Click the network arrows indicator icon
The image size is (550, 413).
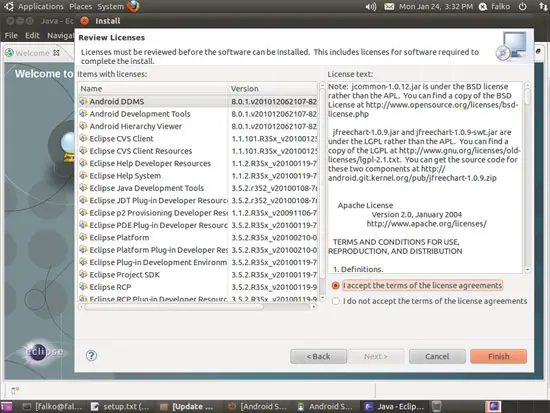point(543,7)
